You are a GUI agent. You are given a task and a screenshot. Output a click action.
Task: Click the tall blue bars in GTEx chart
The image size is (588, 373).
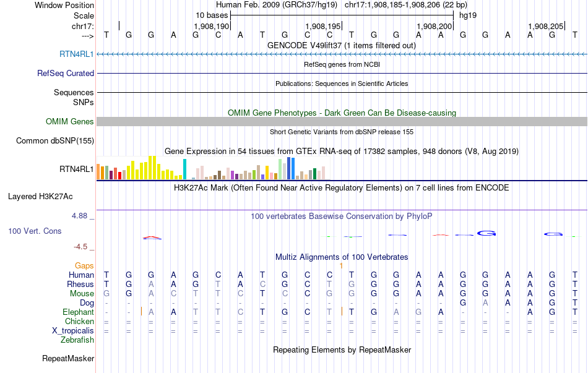(x=291, y=168)
